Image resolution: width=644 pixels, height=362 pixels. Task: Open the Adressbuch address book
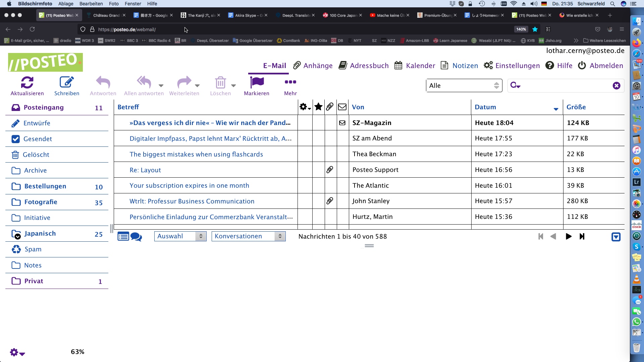pyautogui.click(x=343, y=65)
